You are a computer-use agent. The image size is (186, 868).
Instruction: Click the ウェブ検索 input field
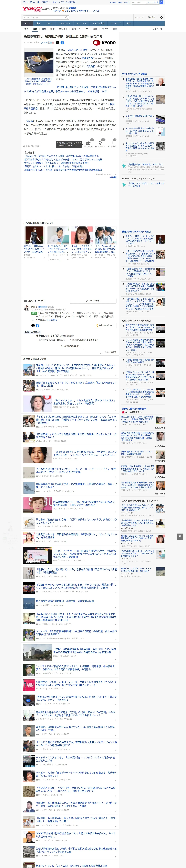coord(138,2)
